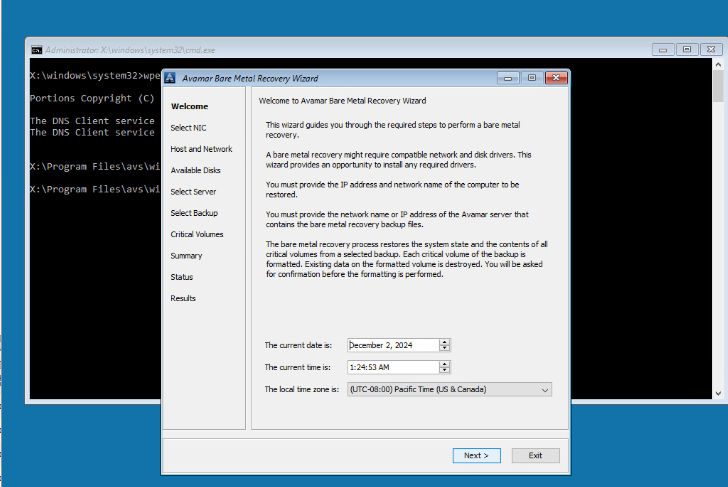
Task: Open the Status step
Action: (x=182, y=277)
